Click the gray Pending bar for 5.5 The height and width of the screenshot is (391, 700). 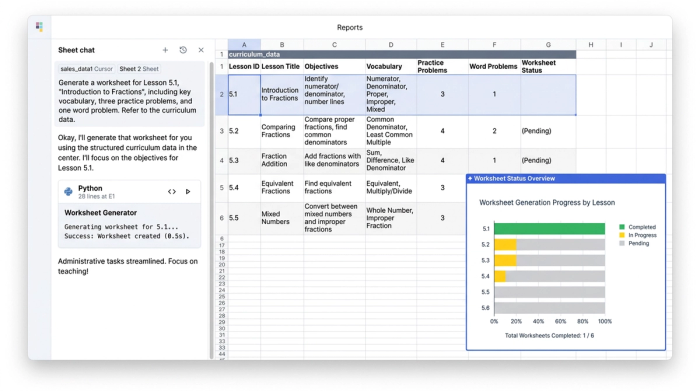(550, 292)
